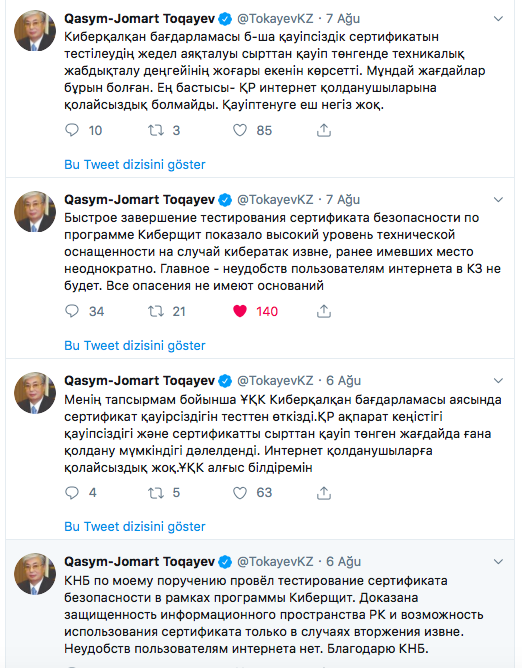The width and height of the screenshot is (522, 668).
Task: Share the tweet that has 63 likes
Action: (324, 492)
